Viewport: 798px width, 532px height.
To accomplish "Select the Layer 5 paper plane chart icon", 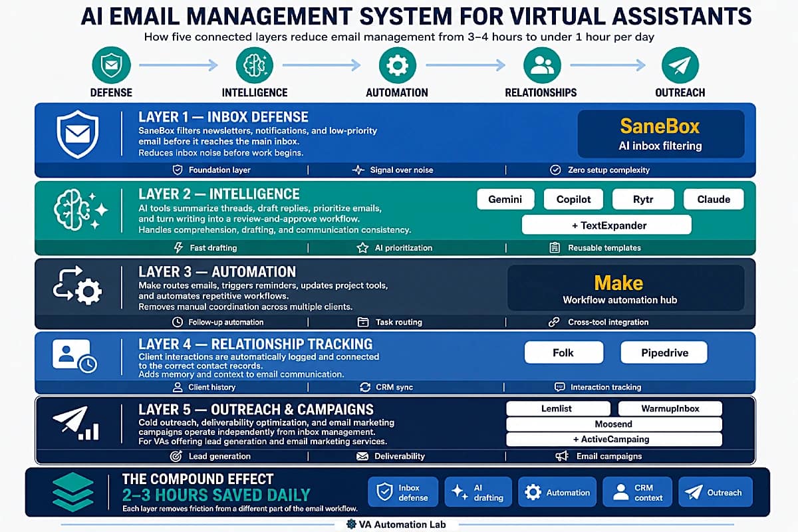I will (x=75, y=423).
